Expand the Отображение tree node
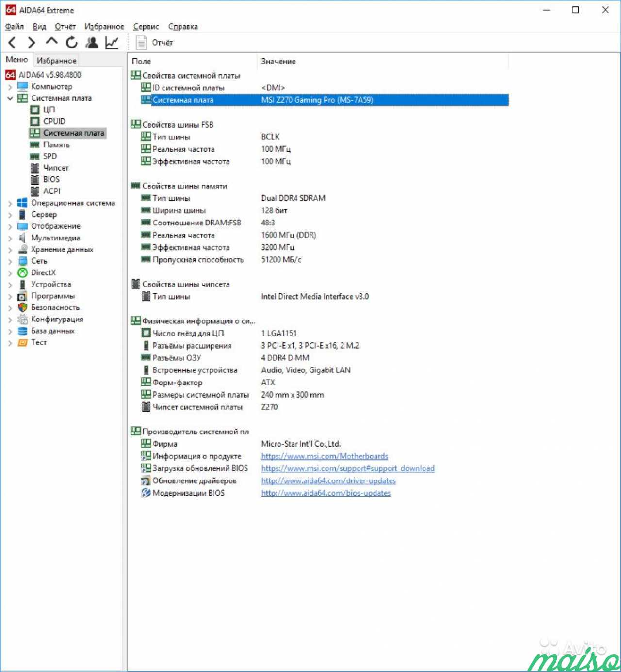The height and width of the screenshot is (672, 621). click(10, 227)
